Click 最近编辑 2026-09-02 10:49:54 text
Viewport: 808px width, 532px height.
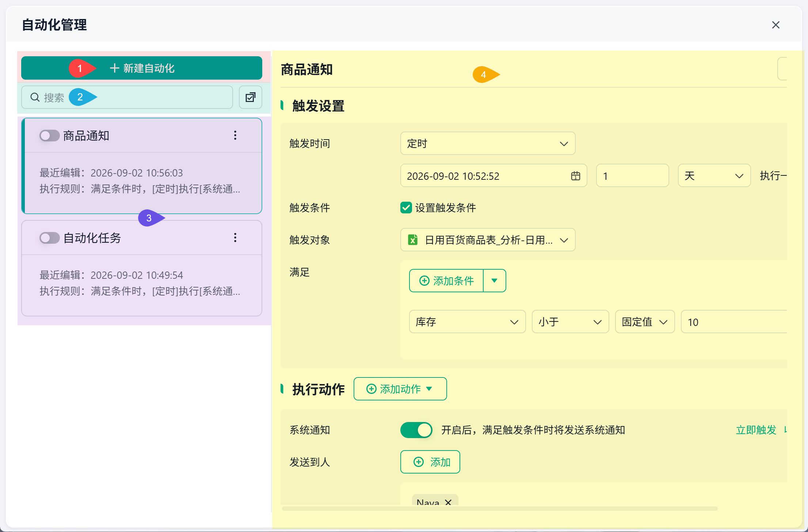click(x=111, y=275)
